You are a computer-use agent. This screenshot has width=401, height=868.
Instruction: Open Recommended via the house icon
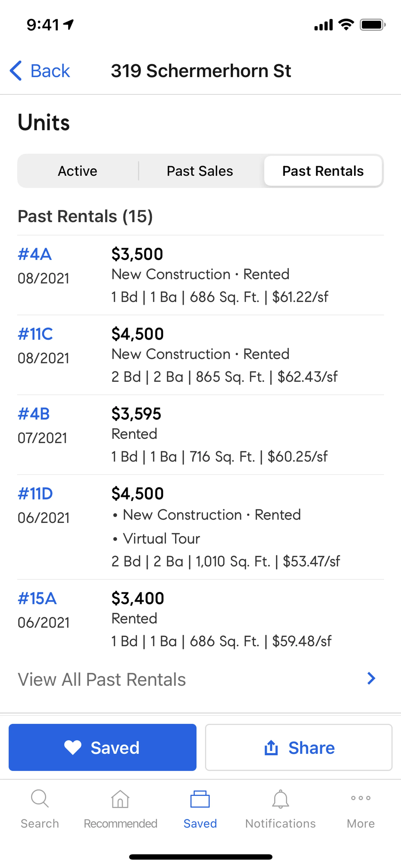pyautogui.click(x=120, y=799)
